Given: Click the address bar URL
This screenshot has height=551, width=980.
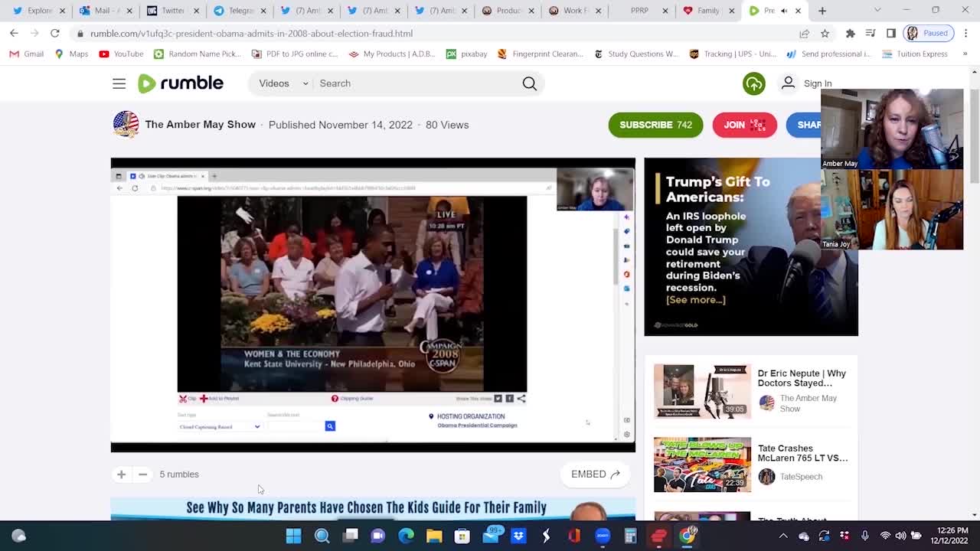Looking at the screenshot, I should click(251, 34).
